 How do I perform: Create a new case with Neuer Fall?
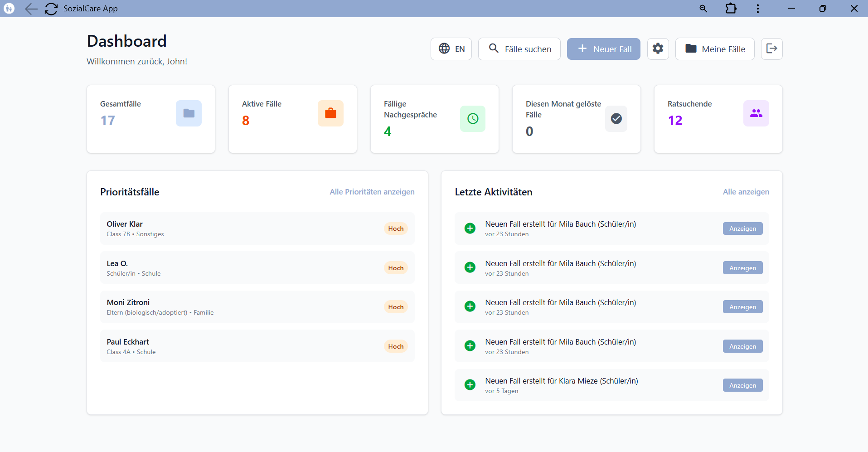tap(603, 49)
